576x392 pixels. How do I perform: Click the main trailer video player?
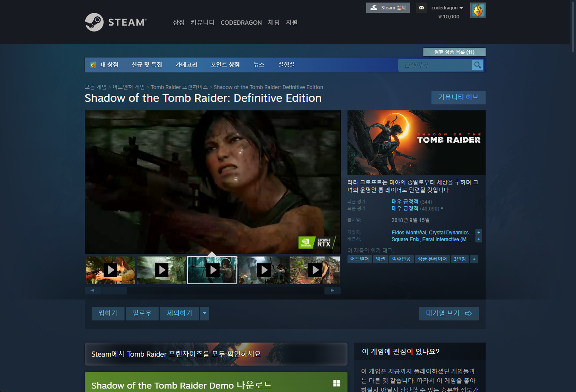[213, 182]
